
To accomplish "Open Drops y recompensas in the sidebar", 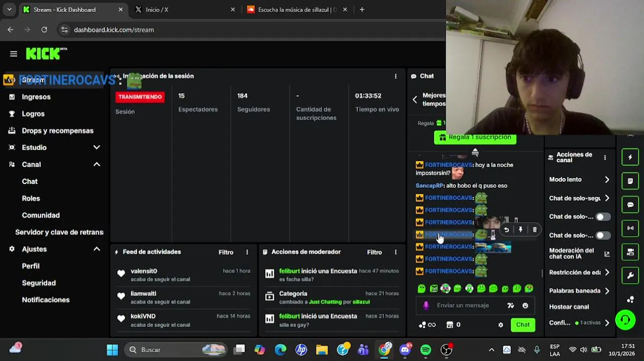I will click(x=58, y=131).
